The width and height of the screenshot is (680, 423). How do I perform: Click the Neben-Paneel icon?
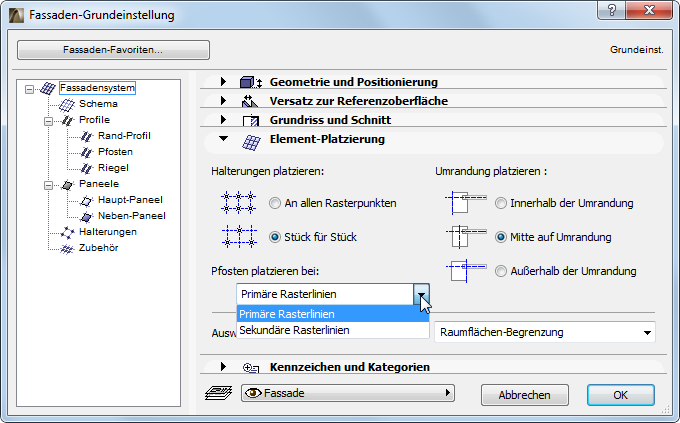[86, 216]
